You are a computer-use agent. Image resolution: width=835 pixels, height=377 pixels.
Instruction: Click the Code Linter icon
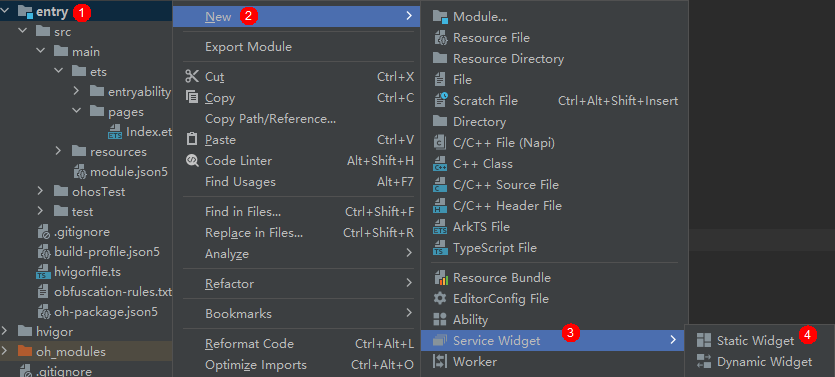click(192, 161)
